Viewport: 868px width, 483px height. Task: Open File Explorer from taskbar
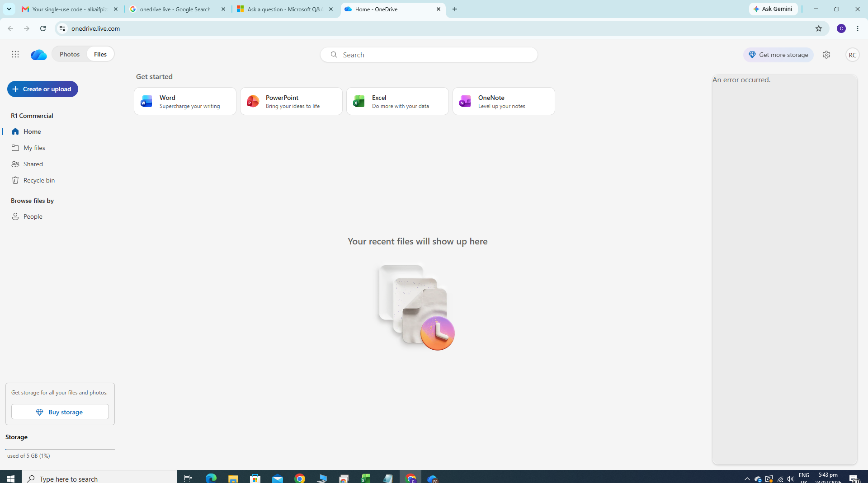tap(233, 478)
